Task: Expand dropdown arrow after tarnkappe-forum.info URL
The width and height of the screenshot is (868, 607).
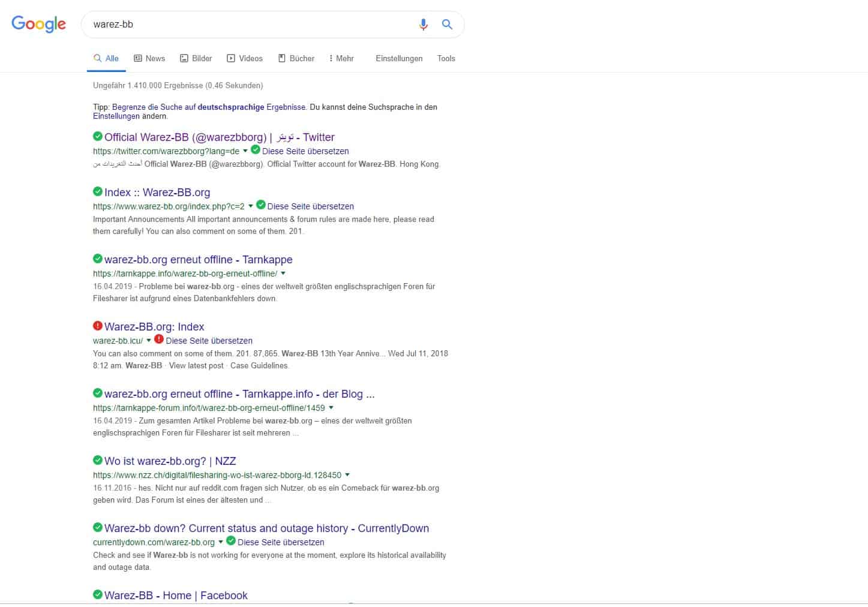Action: pos(331,408)
